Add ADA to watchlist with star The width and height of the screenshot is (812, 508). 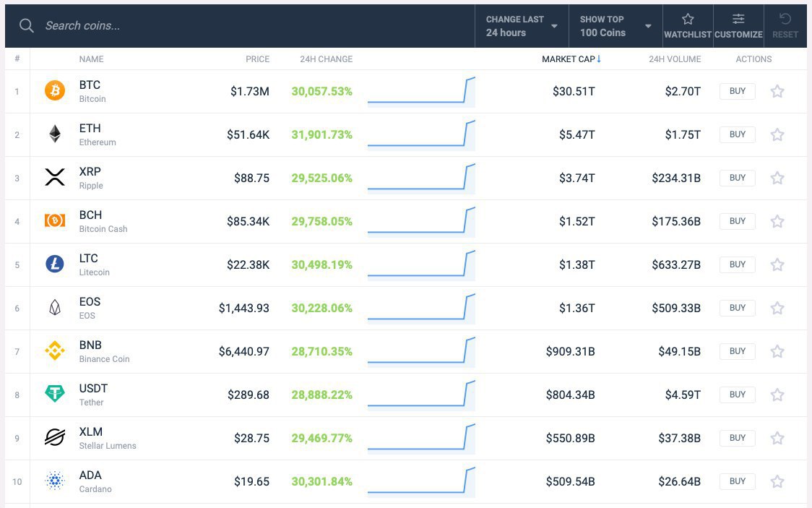click(x=777, y=482)
